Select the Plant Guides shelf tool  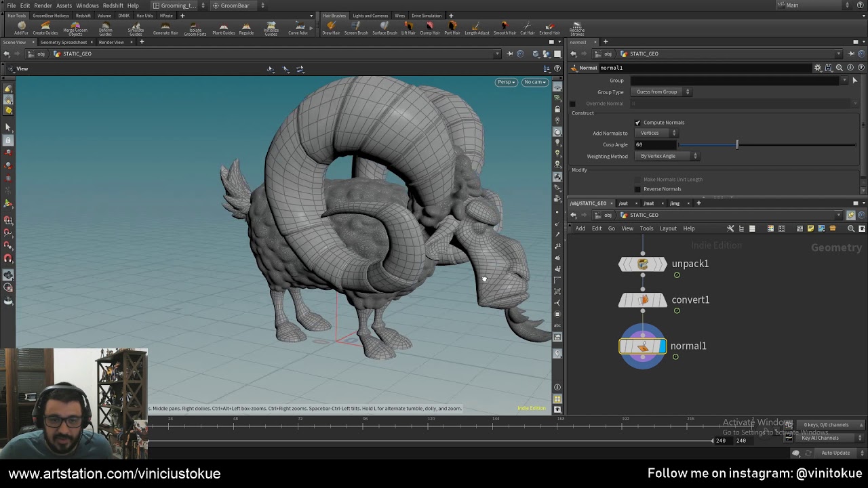pos(224,28)
